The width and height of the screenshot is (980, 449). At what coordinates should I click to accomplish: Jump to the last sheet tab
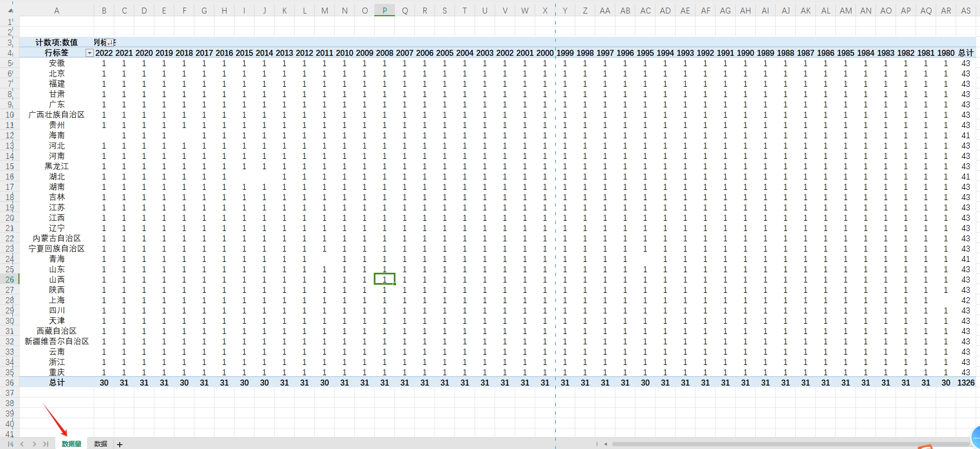pyautogui.click(x=46, y=444)
